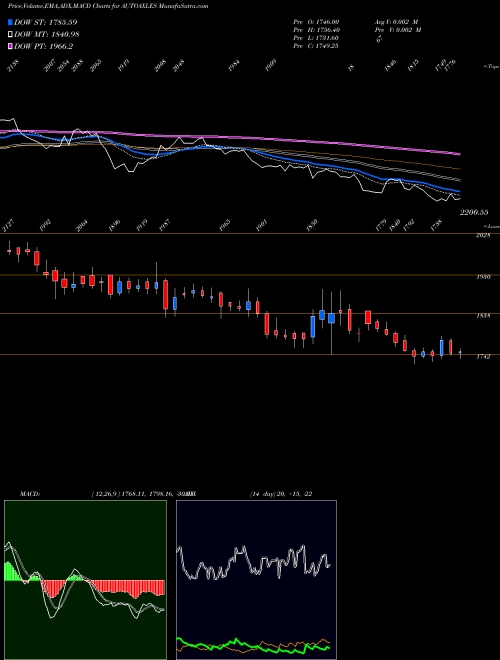The height and width of the screenshot is (660, 500).
Task: Click the 2028 price axis label
Action: 483,235
